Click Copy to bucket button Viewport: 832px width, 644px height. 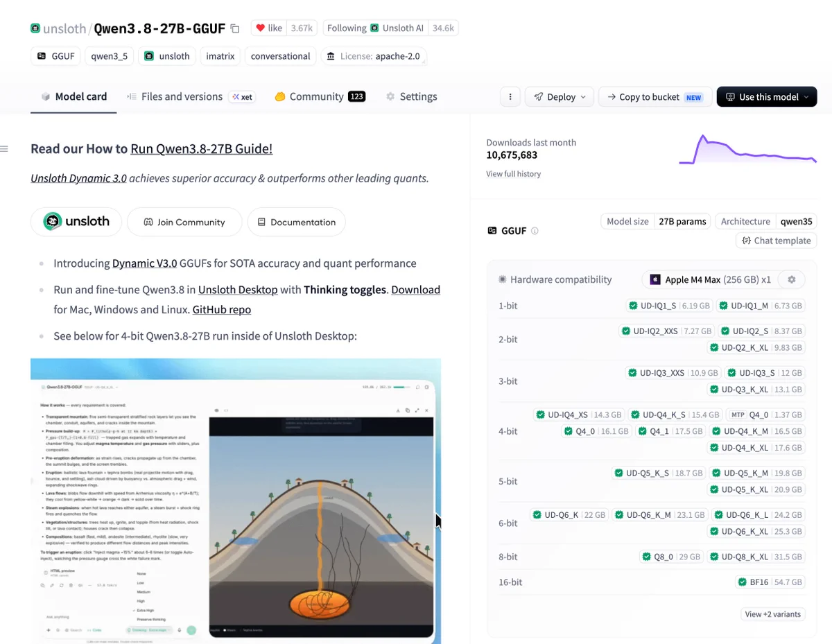pyautogui.click(x=654, y=97)
